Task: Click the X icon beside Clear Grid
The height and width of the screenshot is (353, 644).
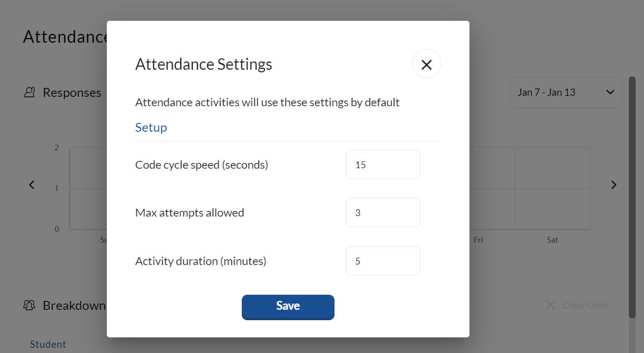Action: (550, 305)
